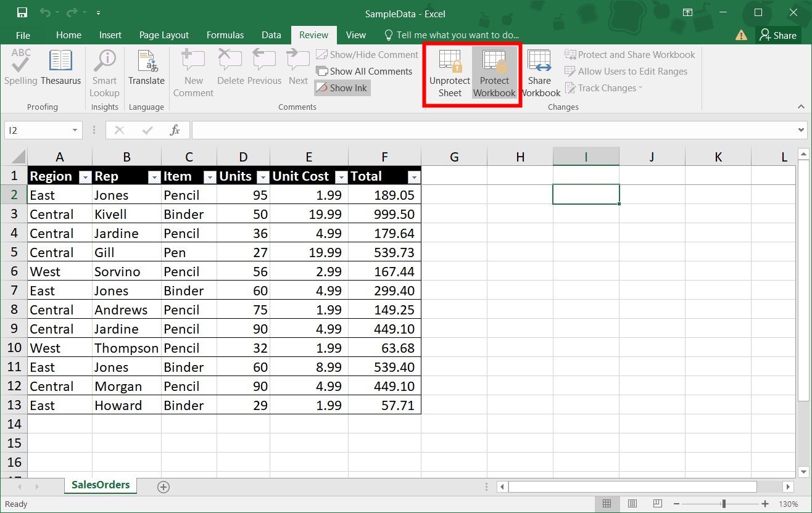Switch to the Home tab

(x=68, y=35)
